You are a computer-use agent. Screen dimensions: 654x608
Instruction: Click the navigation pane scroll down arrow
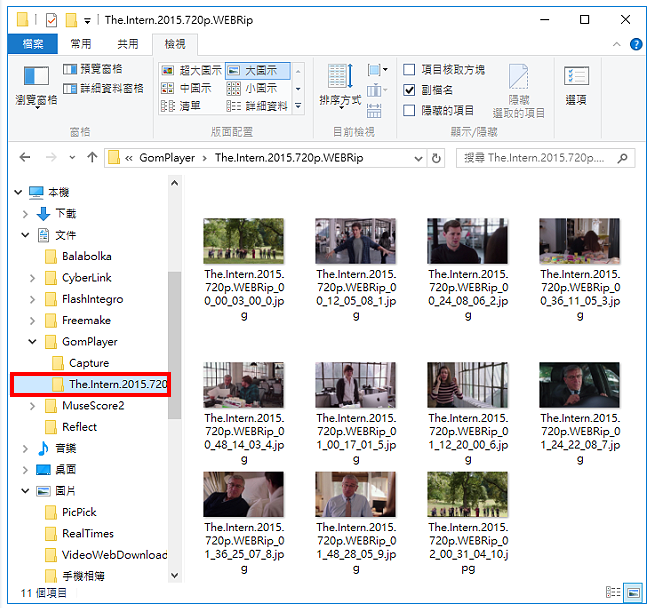[175, 575]
